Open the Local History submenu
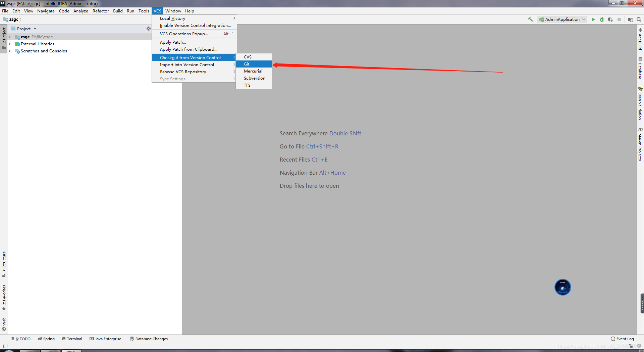 coord(194,18)
